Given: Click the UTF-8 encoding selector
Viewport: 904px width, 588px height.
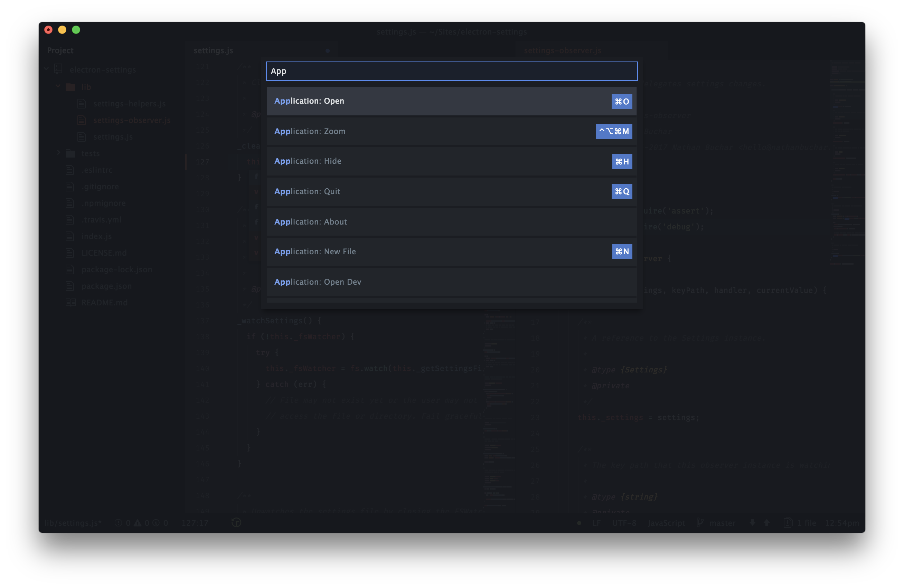Looking at the screenshot, I should (x=624, y=523).
